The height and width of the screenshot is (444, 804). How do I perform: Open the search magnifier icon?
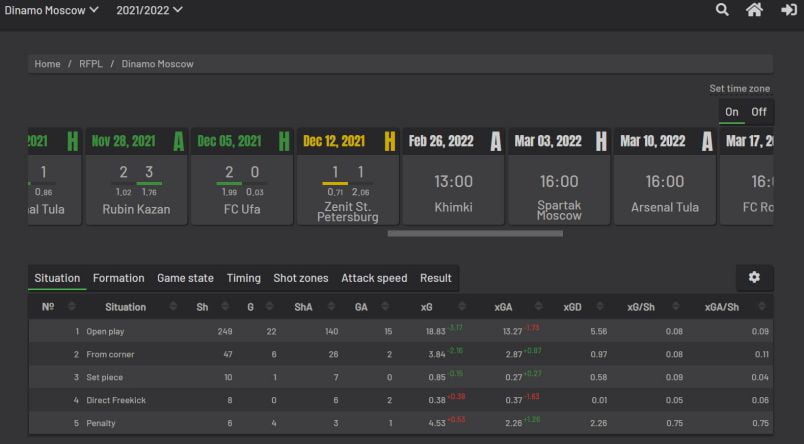(x=722, y=10)
